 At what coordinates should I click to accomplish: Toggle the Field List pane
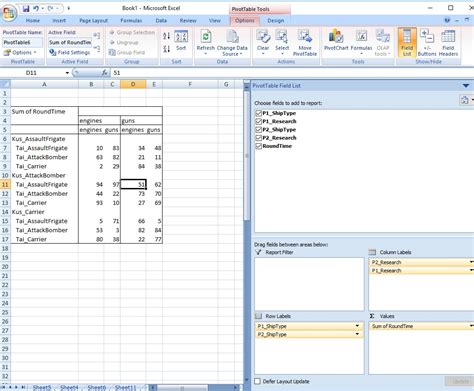[407, 43]
